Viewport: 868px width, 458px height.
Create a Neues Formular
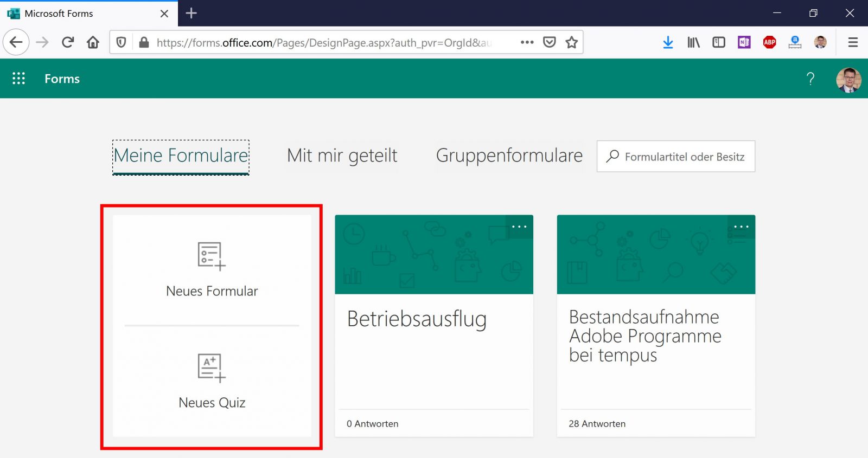[x=212, y=270]
